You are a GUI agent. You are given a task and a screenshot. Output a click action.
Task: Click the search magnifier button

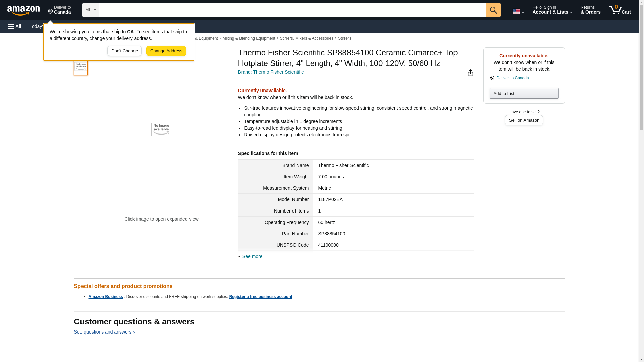pyautogui.click(x=493, y=10)
